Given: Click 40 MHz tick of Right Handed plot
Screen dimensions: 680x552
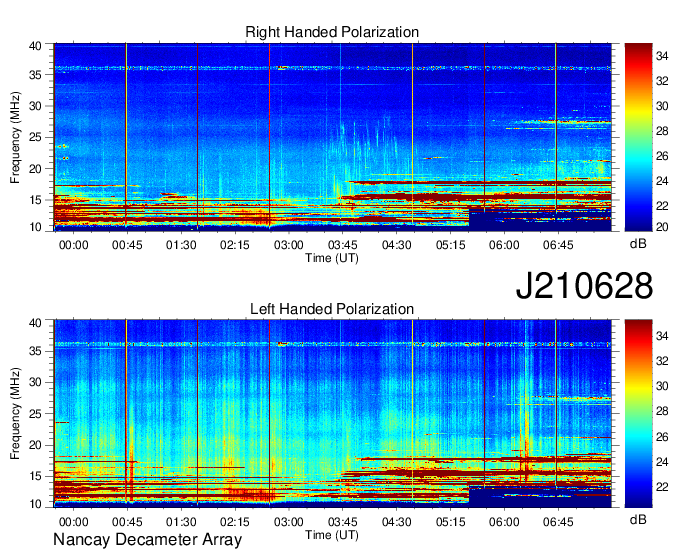Looking at the screenshot, I should point(35,46).
